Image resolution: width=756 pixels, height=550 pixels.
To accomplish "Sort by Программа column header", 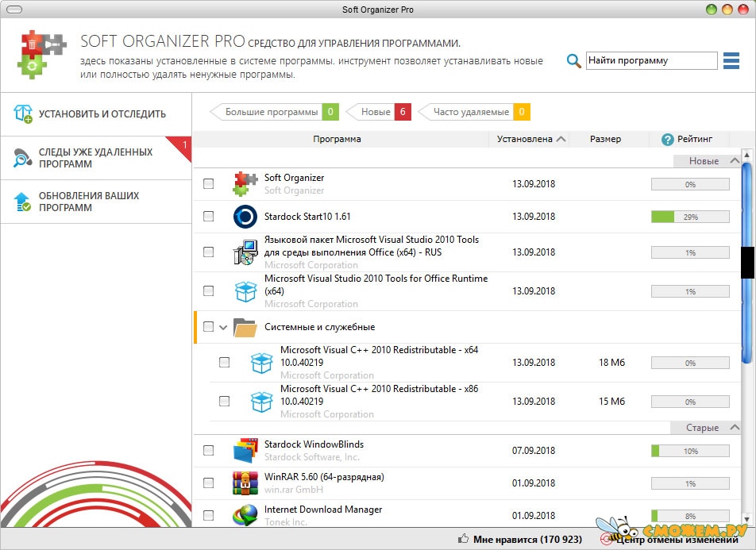I will coord(337,140).
